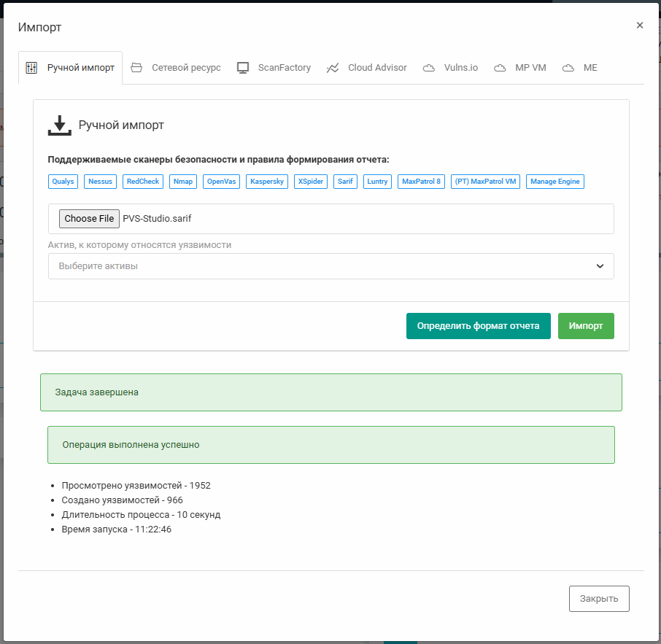Screen dimensions: 661x644
Task: Select the Kaspersky scanner badge
Action: [266, 181]
